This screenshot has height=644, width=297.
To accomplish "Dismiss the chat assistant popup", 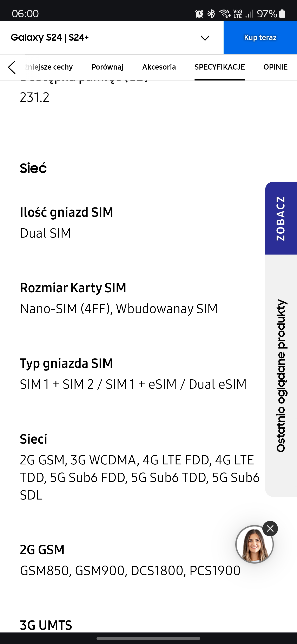I will (270, 528).
